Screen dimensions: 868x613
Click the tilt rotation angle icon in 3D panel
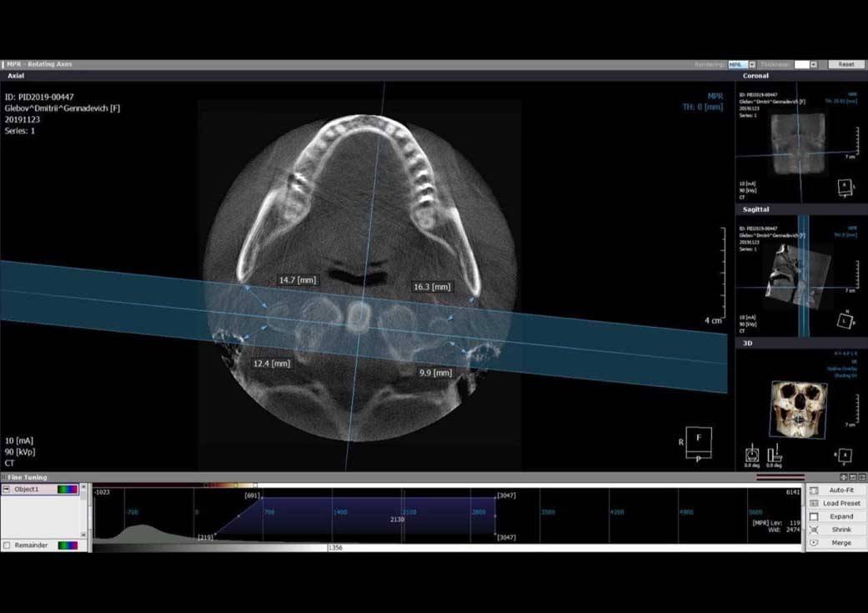click(774, 454)
